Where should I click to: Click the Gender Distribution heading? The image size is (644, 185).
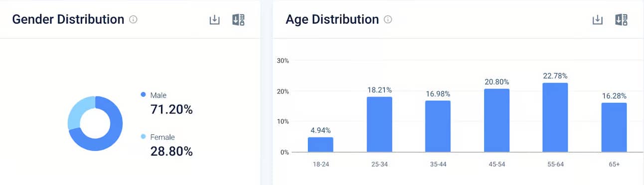[x=68, y=19]
